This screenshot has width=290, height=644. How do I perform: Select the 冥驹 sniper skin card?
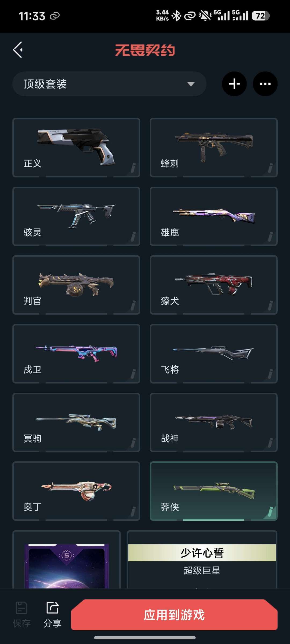pos(76,422)
